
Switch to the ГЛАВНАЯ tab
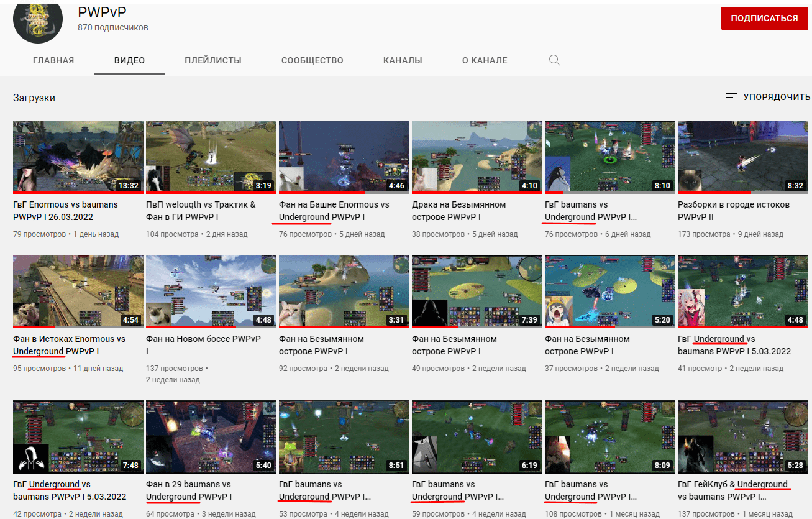click(x=53, y=60)
